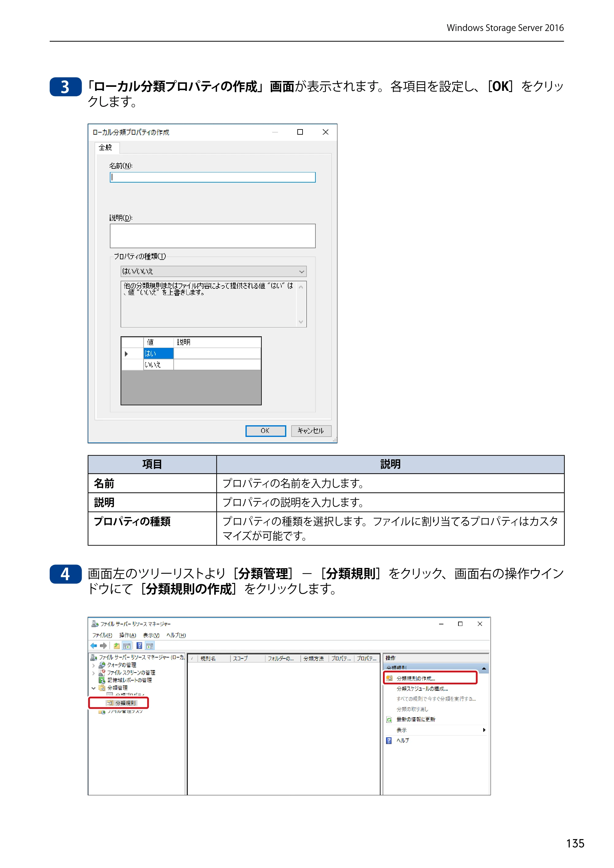Click into the 説明(D) text box

pyautogui.click(x=212, y=236)
